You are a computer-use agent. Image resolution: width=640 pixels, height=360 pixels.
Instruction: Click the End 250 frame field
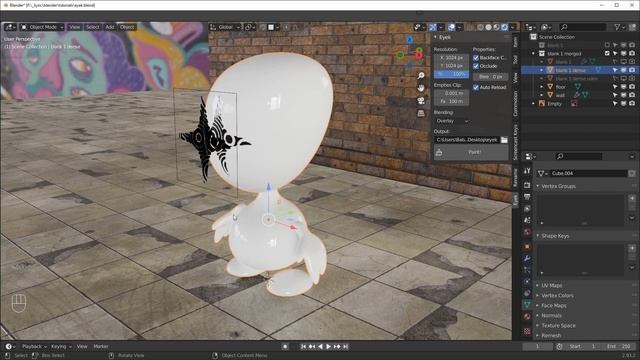[619, 347]
